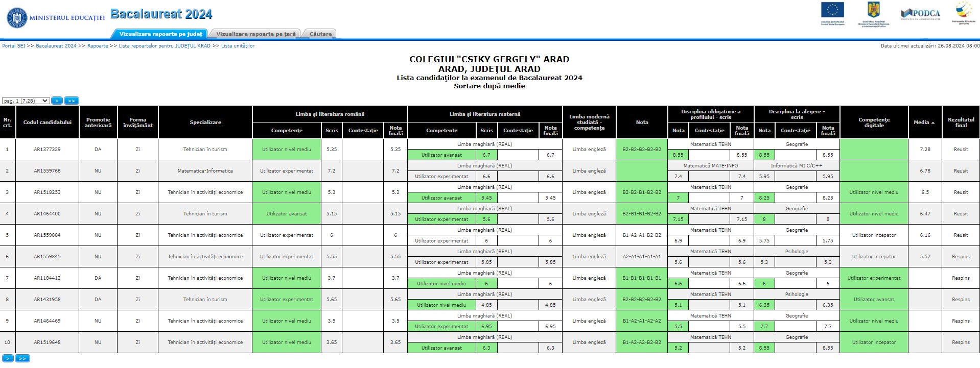Image resolution: width=980 pixels, height=368 pixels.
Task: Jump to last page using top double-arrow button
Action: pos(72,101)
